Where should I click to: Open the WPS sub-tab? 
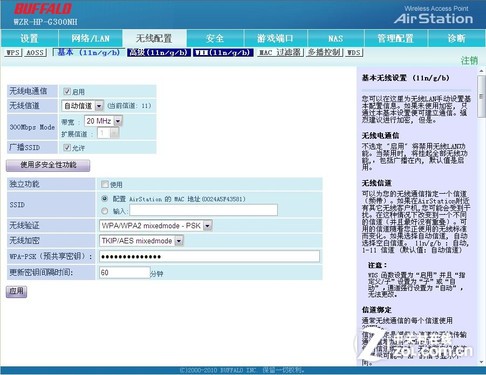[14, 53]
